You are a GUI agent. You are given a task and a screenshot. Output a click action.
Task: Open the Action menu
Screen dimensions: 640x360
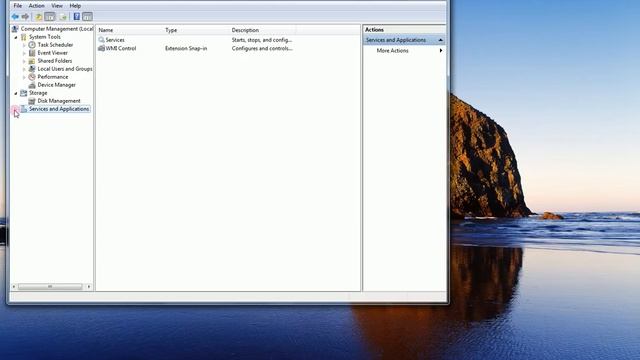coord(36,6)
